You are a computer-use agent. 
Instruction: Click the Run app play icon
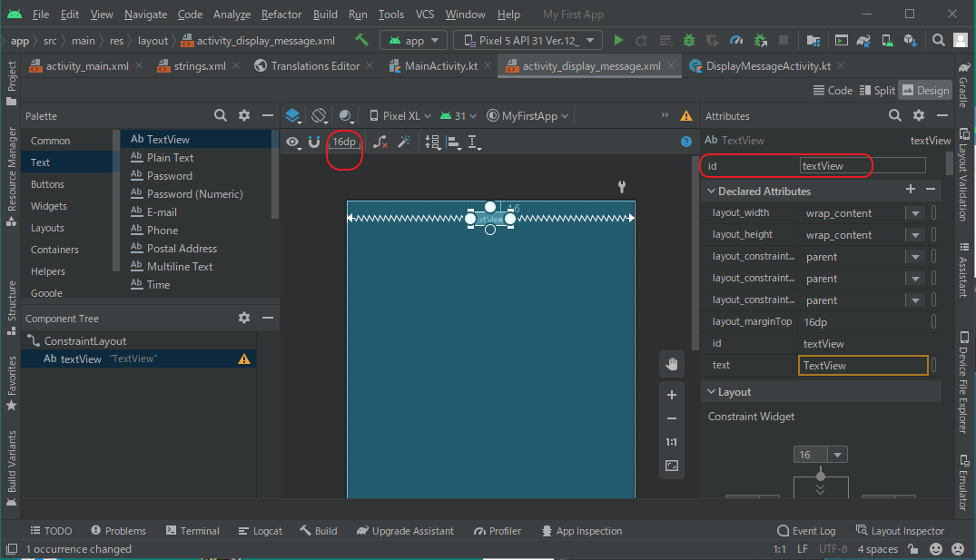pos(618,40)
